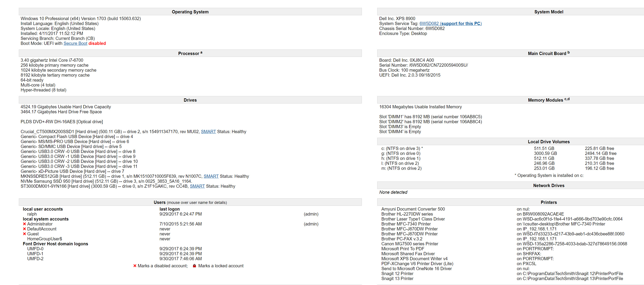Click the red X in disabled account legend

tap(135, 266)
